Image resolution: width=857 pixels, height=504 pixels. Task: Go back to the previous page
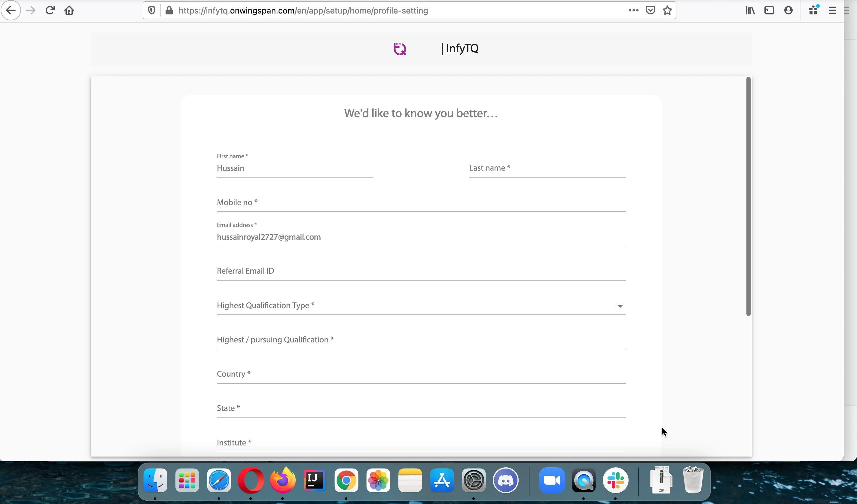click(x=11, y=11)
